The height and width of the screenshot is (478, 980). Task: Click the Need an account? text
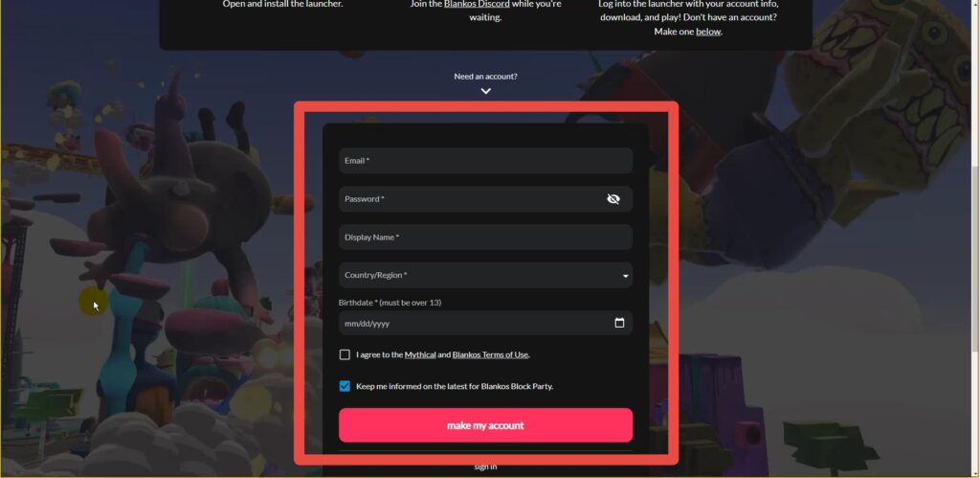[485, 77]
